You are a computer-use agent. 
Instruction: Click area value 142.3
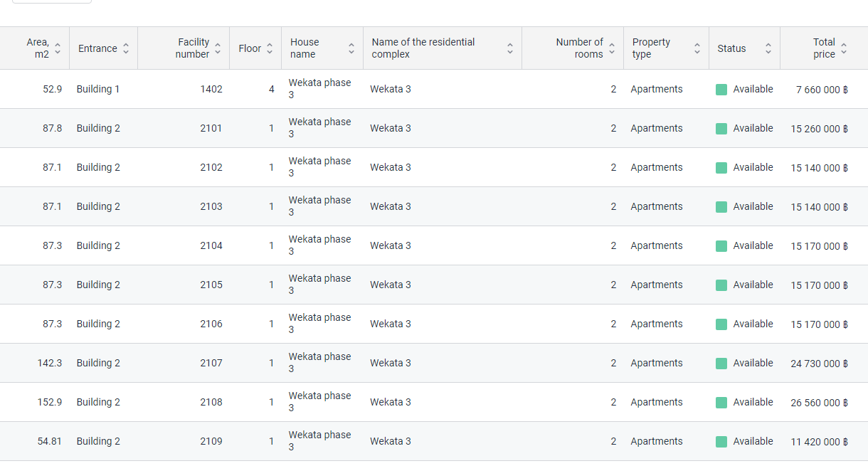coord(50,363)
